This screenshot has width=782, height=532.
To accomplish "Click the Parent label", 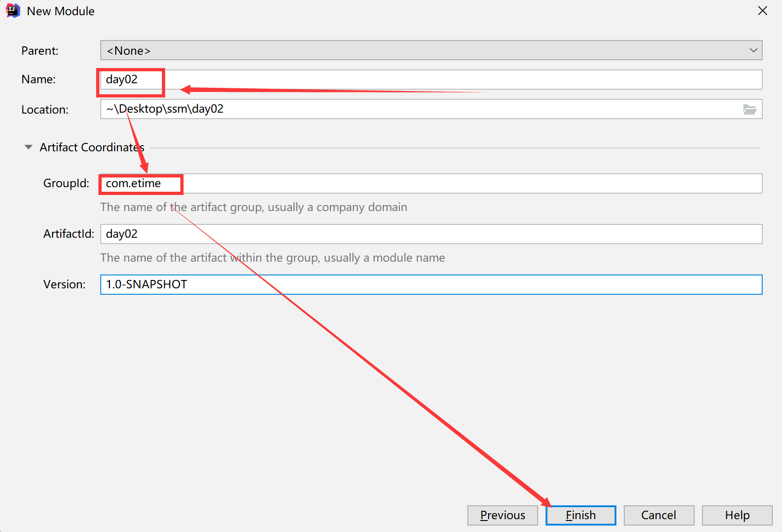I will click(40, 51).
